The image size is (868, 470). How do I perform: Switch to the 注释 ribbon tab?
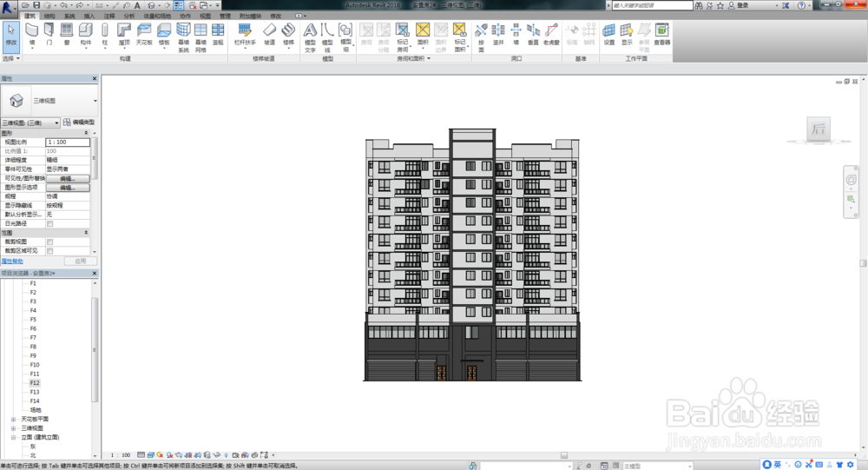(109, 17)
